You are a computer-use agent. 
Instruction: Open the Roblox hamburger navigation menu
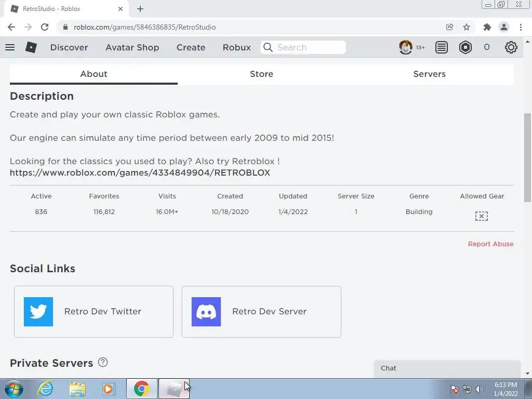[x=10, y=47]
